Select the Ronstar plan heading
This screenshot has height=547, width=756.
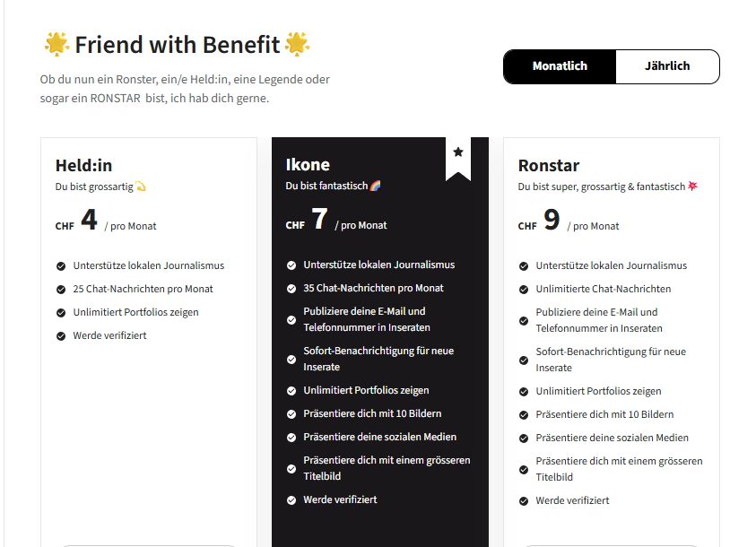(x=549, y=165)
